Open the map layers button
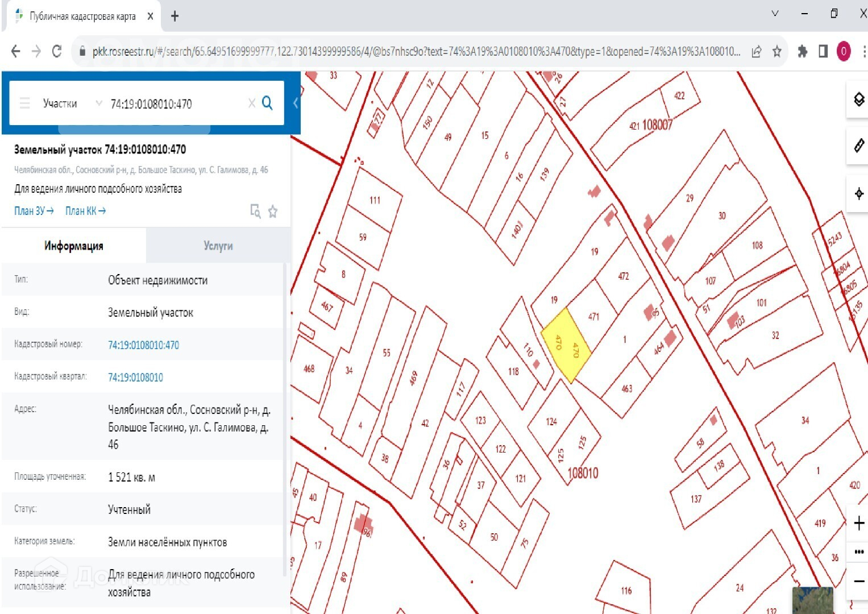This screenshot has height=614, width=868. [858, 99]
